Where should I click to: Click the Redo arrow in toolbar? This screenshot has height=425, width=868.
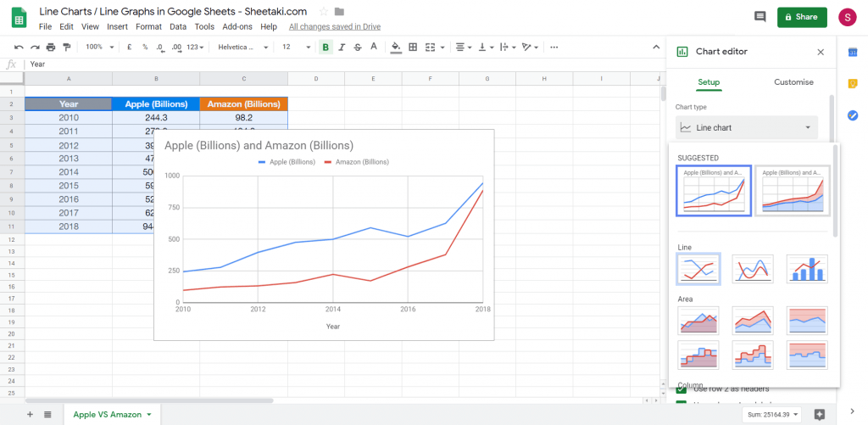click(35, 48)
